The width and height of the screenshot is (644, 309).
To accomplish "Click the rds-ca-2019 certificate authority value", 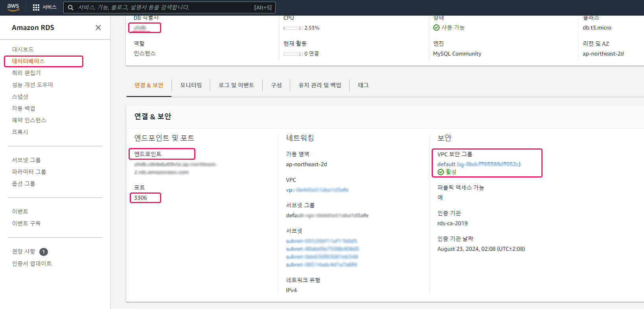I will pos(453,223).
